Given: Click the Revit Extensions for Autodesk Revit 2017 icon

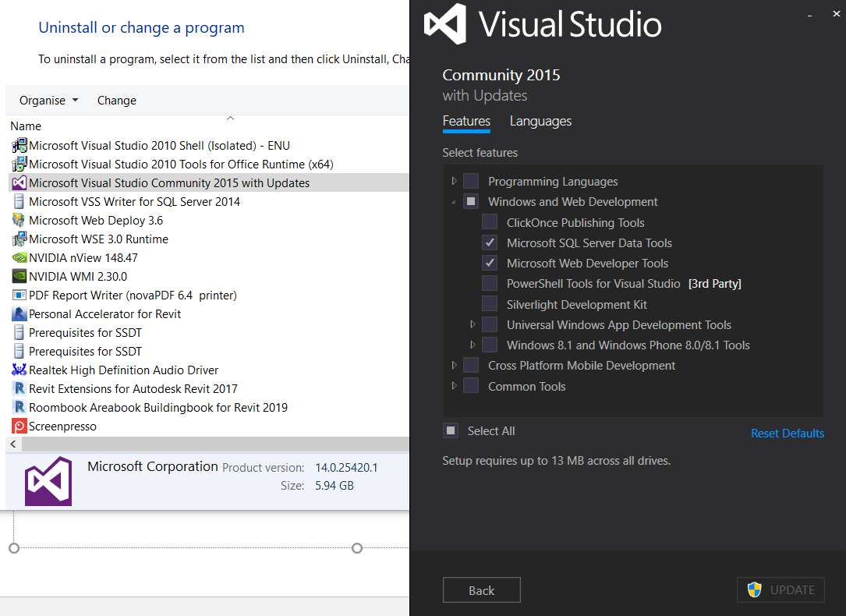Looking at the screenshot, I should click(19, 388).
